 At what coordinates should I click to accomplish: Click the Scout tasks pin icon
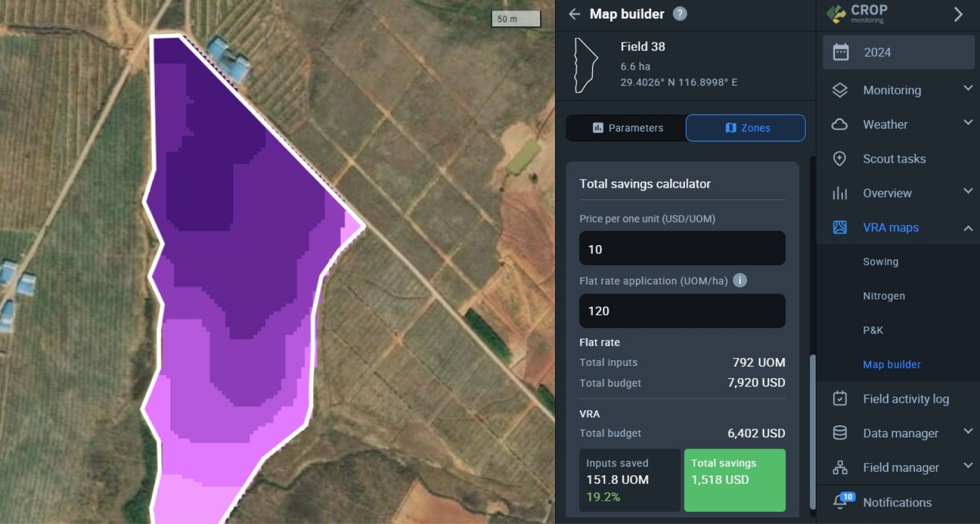tap(840, 159)
